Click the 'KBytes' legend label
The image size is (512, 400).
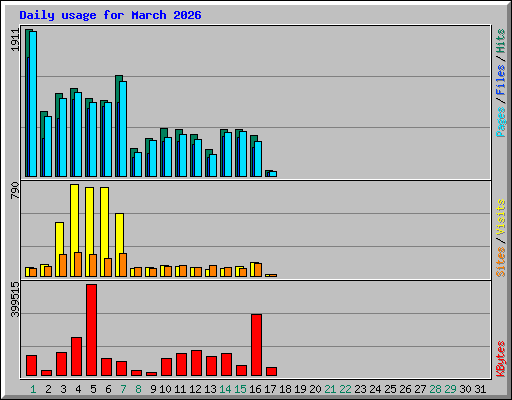[x=501, y=359]
